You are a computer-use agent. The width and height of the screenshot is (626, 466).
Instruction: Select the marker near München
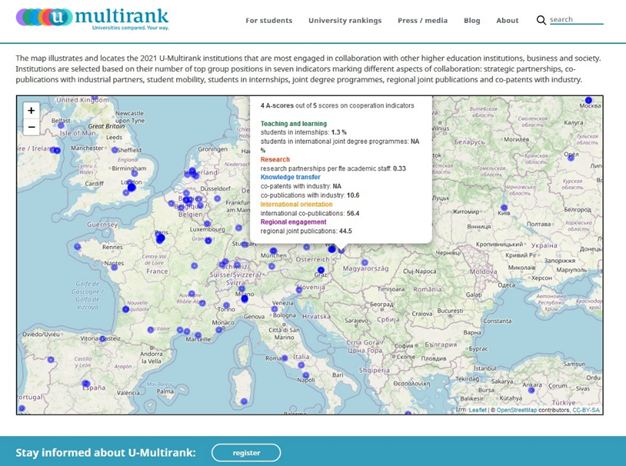[273, 251]
